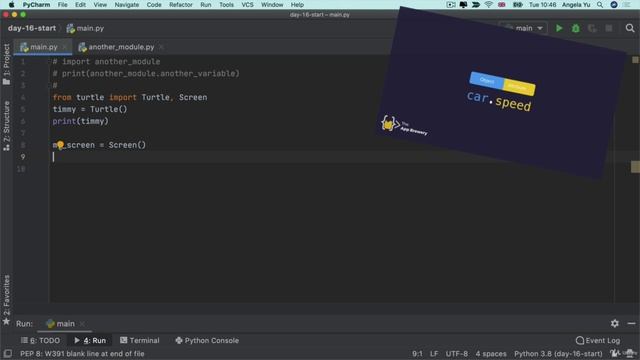Open the Event Log
640x360 pixels.
coord(598,340)
